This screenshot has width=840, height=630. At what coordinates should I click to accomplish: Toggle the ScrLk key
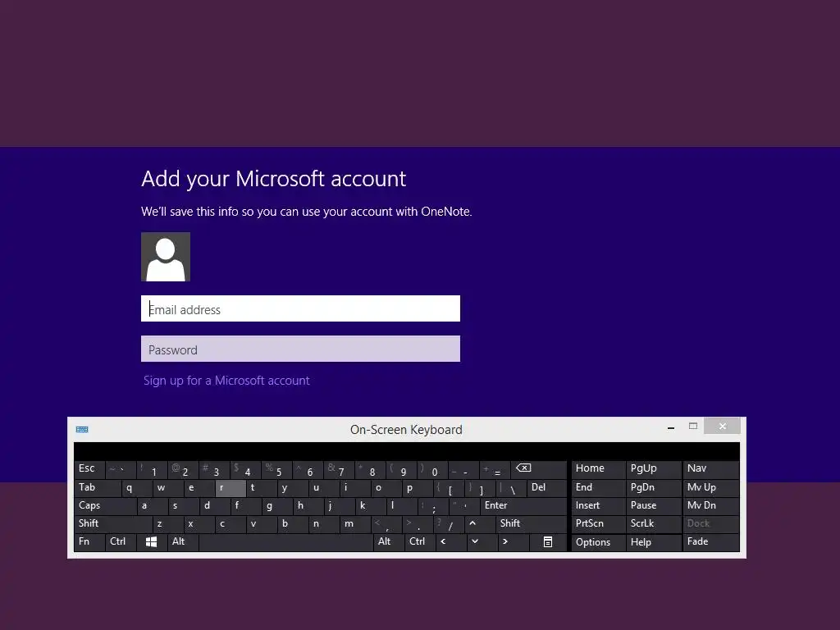click(x=654, y=524)
